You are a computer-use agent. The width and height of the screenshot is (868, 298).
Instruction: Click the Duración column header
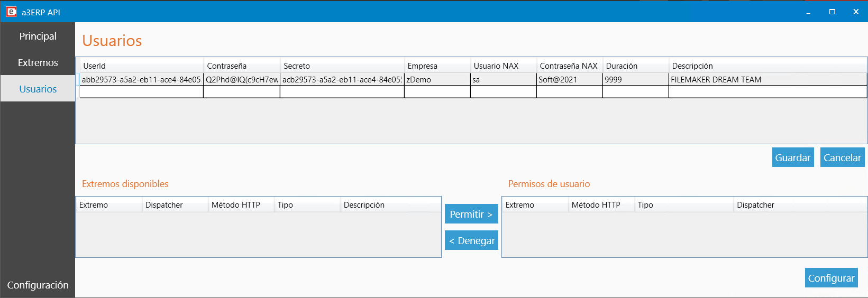click(636, 66)
